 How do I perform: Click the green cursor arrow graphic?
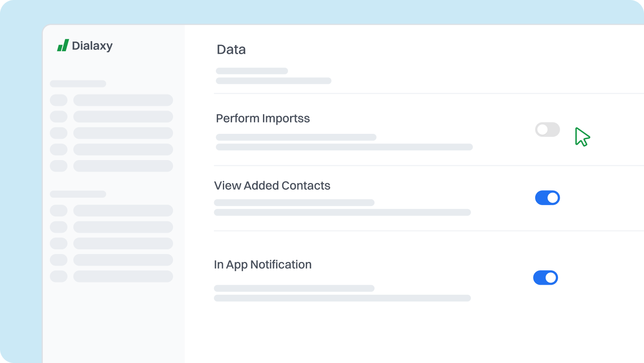click(x=582, y=136)
